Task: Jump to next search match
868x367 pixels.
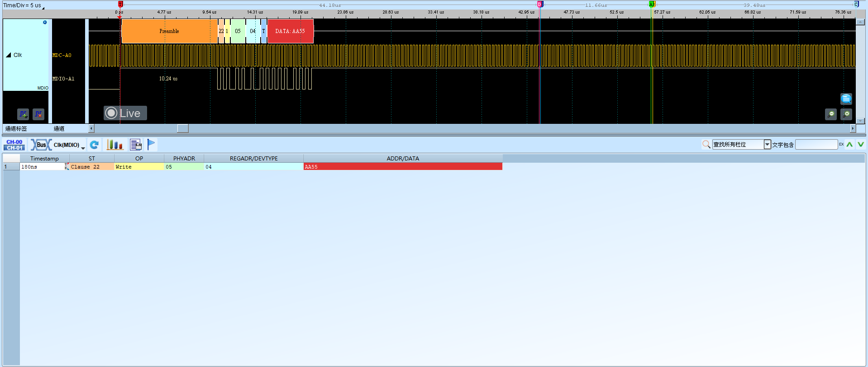Action: pyautogui.click(x=860, y=144)
